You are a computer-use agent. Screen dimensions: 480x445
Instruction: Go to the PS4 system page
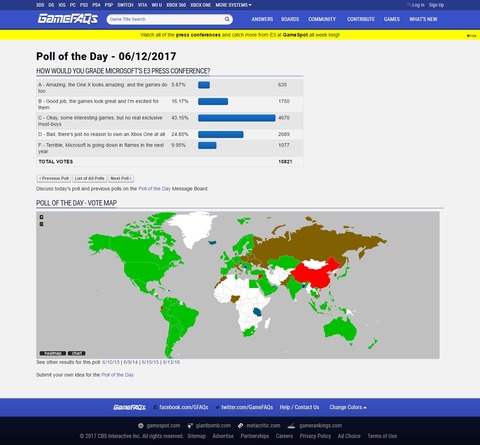point(96,5)
